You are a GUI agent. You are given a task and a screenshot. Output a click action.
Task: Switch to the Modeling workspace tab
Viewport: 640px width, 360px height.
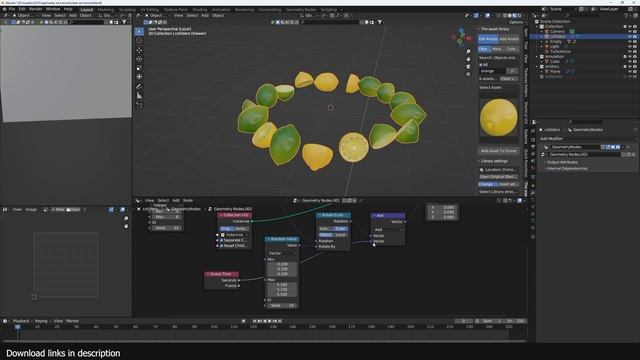point(106,9)
